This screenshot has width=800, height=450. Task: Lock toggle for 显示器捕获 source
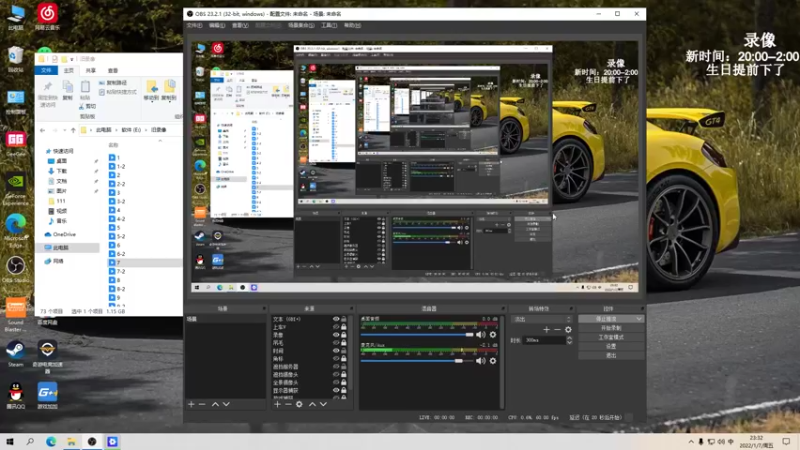344,390
